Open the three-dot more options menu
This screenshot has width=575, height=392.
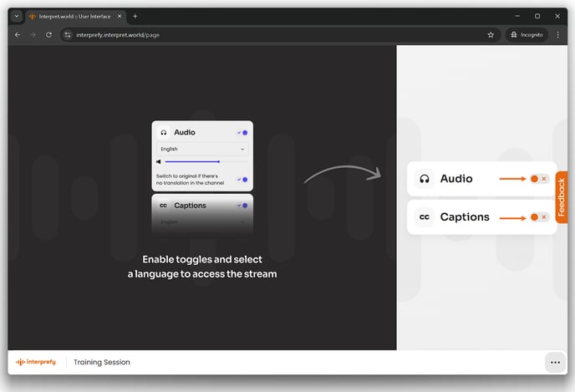[555, 362]
